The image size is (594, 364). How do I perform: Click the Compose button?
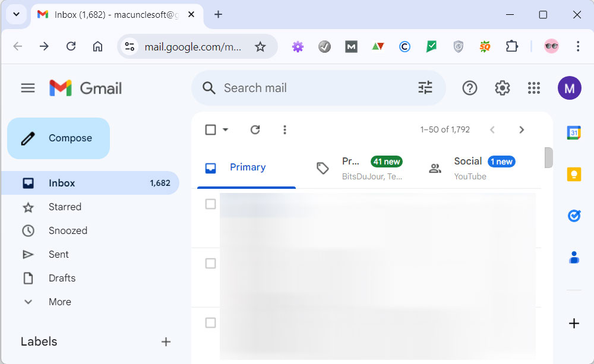tap(58, 138)
